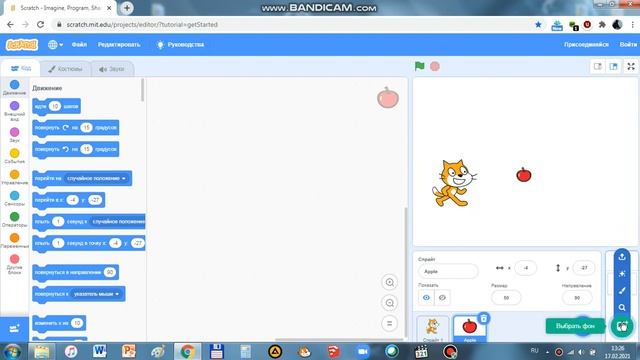Open the language globe menu
The height and width of the screenshot is (360, 640).
55,44
